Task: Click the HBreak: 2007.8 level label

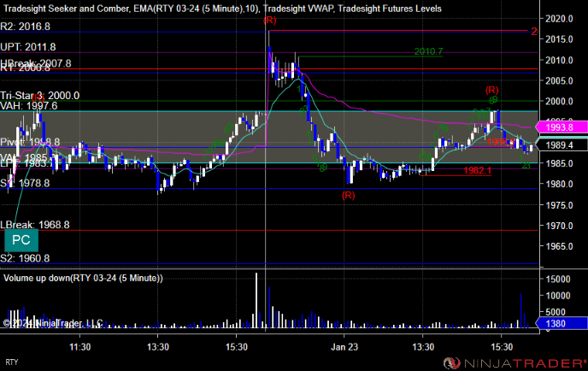Action: pyautogui.click(x=36, y=62)
